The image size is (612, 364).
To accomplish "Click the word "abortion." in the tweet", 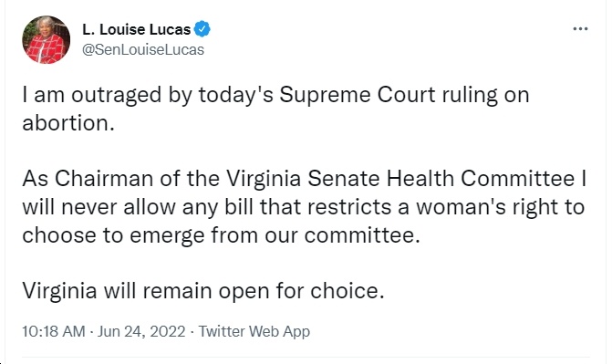I will point(68,123).
